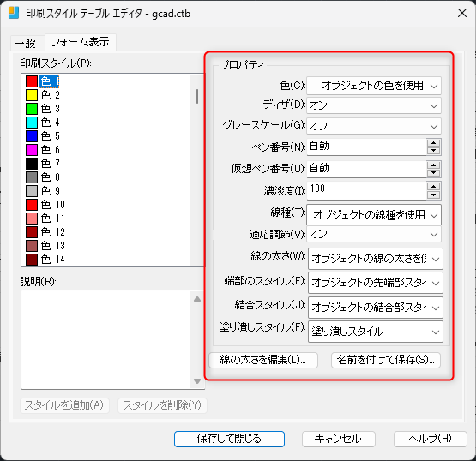Viewport: 476px width, 461px height.
Task: Click 名前を付けて保存(S) button
Action: [386, 360]
